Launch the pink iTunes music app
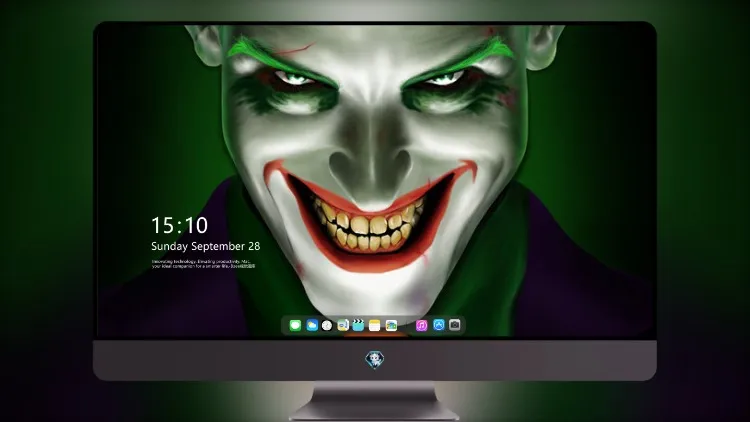This screenshot has height=422, width=750. point(421,325)
